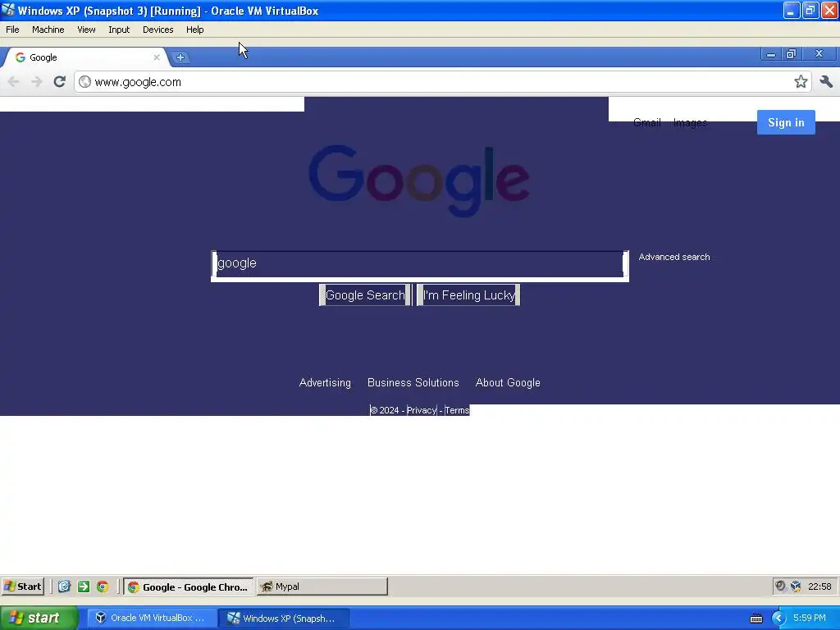Select the Windows XP (Snapsh... host taskbar item

click(x=284, y=619)
